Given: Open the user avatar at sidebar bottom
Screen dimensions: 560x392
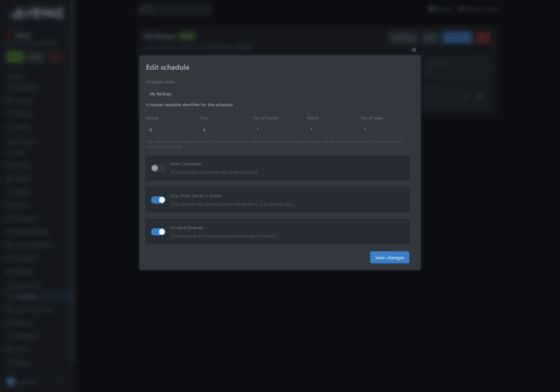Looking at the screenshot, I should click(11, 382).
